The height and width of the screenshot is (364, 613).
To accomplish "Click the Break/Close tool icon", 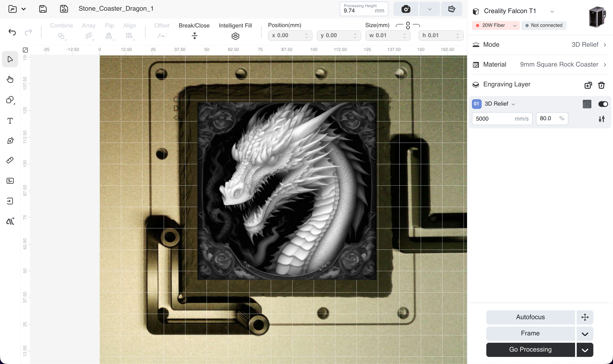I will (195, 36).
